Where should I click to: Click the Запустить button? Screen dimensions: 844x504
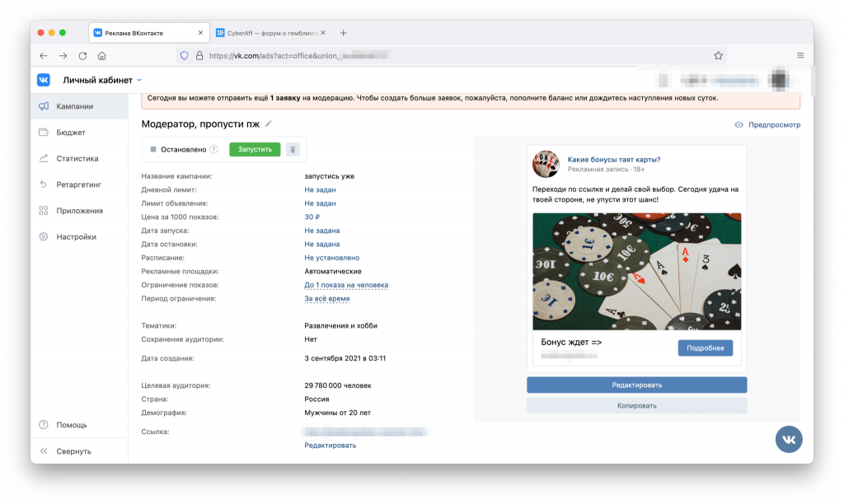(255, 150)
